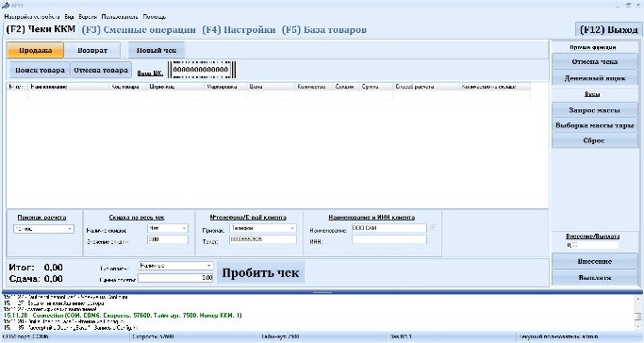
Task: Open the Настройка устройств menu
Action: tap(32, 17)
